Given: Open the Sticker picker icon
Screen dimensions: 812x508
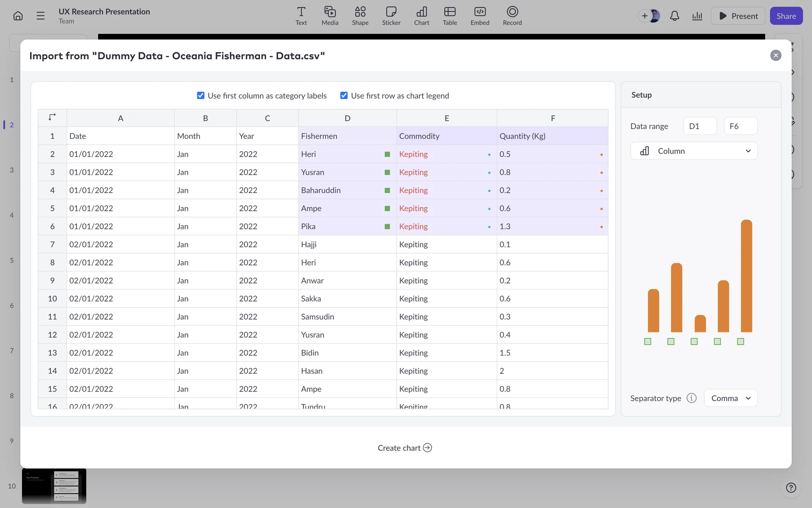Looking at the screenshot, I should [x=391, y=12].
